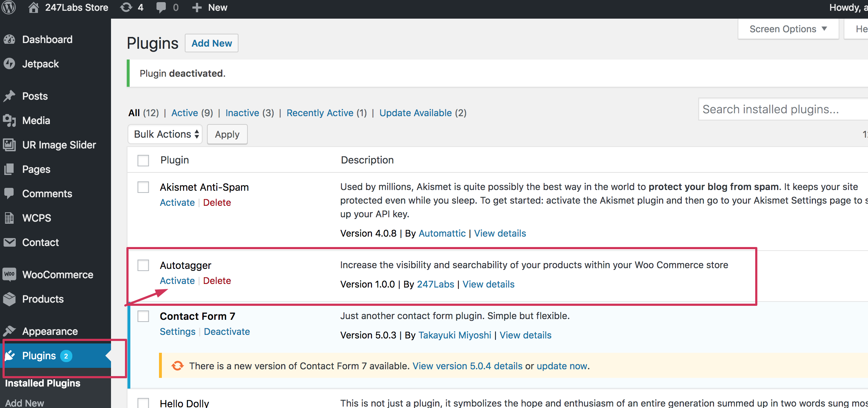The width and height of the screenshot is (868, 408).
Task: Activate the Autotagger plugin
Action: click(177, 281)
